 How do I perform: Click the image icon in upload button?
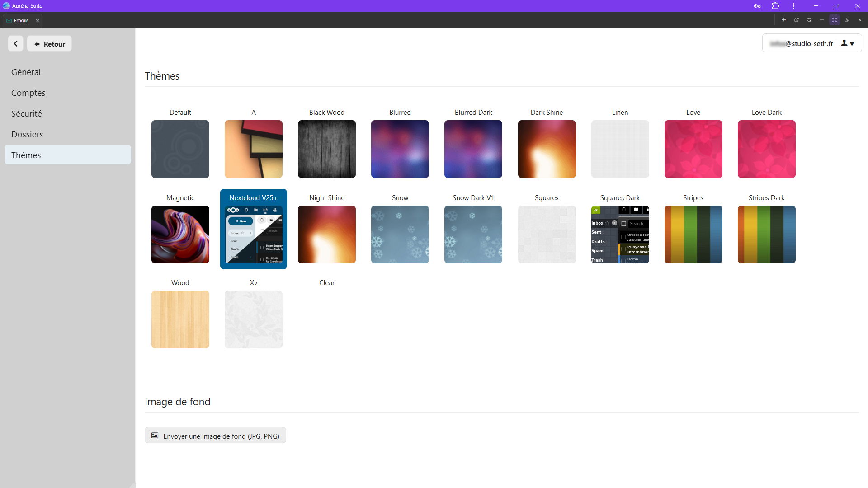click(155, 436)
